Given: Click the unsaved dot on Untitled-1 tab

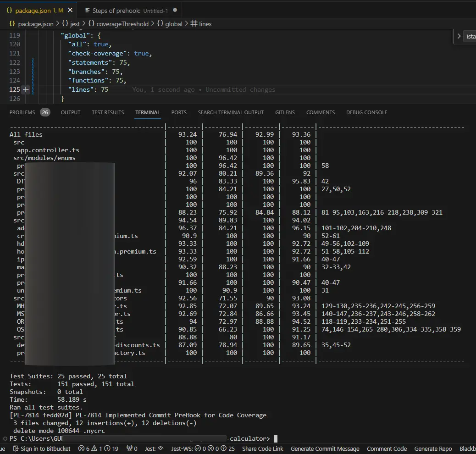Looking at the screenshot, I should [x=175, y=10].
